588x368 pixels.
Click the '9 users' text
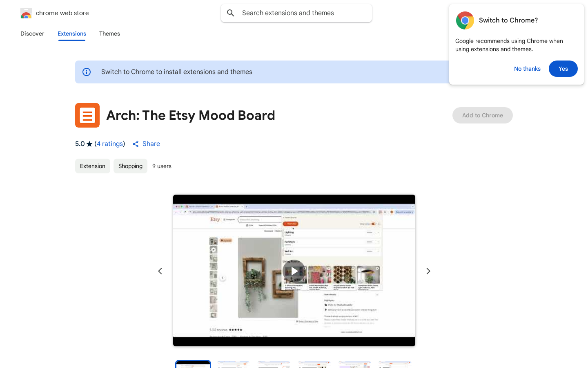(162, 166)
